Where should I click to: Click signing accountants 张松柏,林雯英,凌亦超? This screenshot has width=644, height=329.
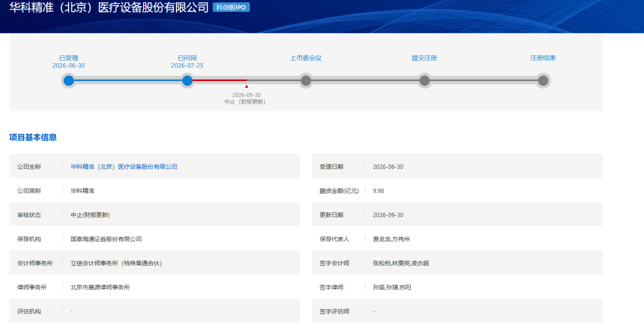coord(401,263)
